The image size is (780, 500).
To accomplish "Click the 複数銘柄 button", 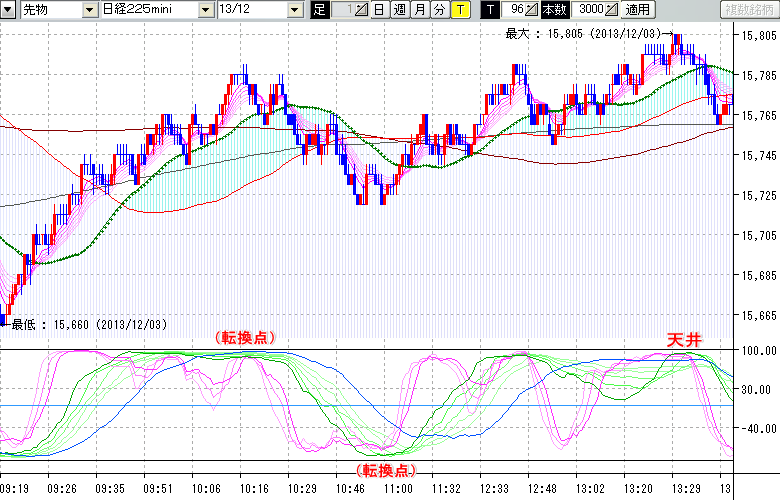I will coord(749,10).
